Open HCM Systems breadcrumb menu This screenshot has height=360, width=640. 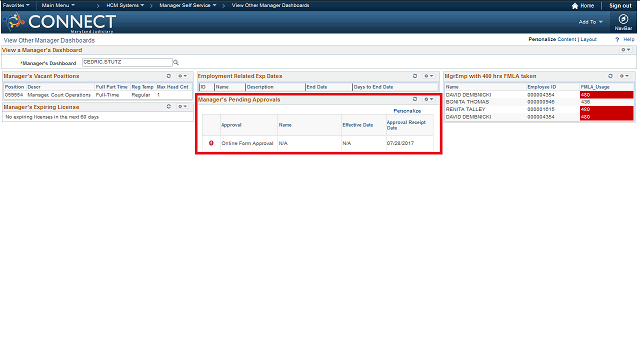click(x=125, y=5)
